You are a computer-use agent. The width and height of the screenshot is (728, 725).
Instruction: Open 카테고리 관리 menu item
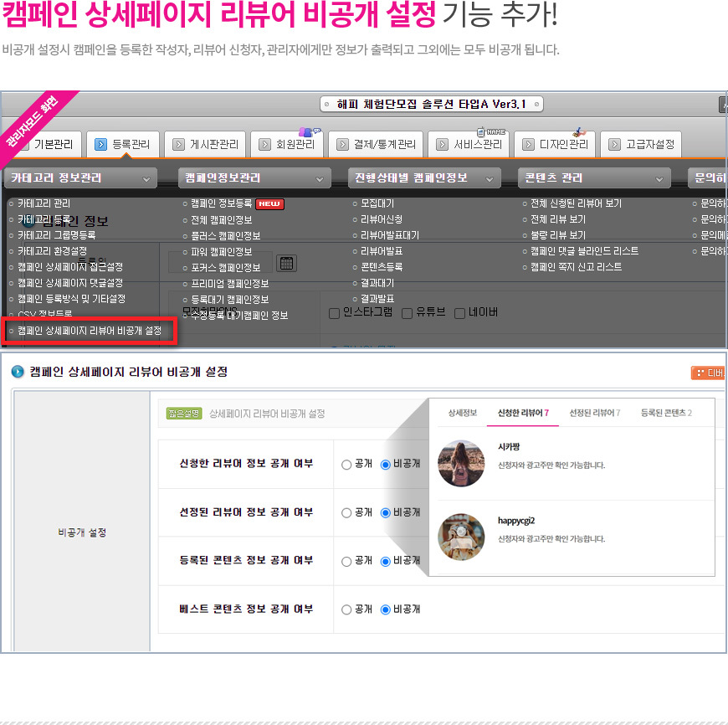click(x=44, y=203)
